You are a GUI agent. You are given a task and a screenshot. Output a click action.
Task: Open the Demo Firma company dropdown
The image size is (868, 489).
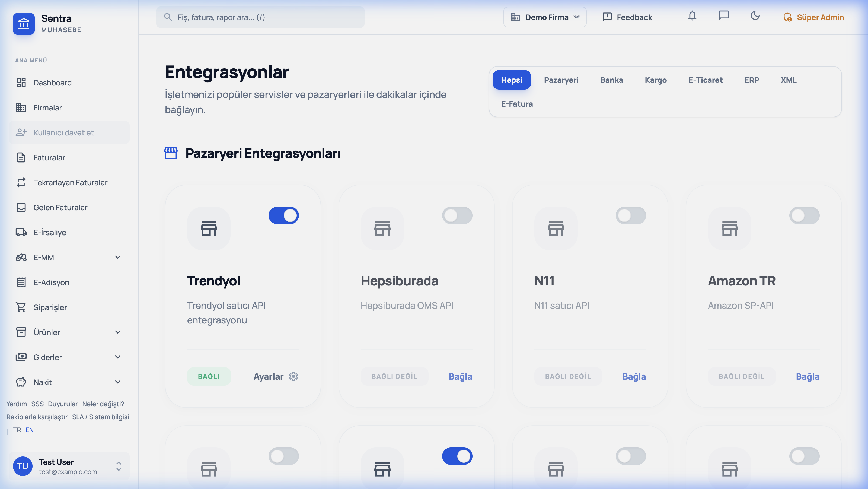(x=544, y=17)
